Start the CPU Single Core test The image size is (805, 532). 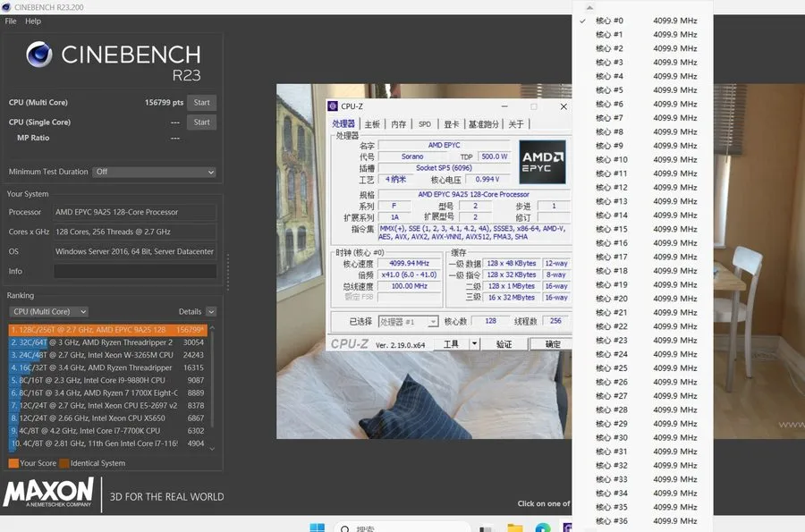[202, 122]
